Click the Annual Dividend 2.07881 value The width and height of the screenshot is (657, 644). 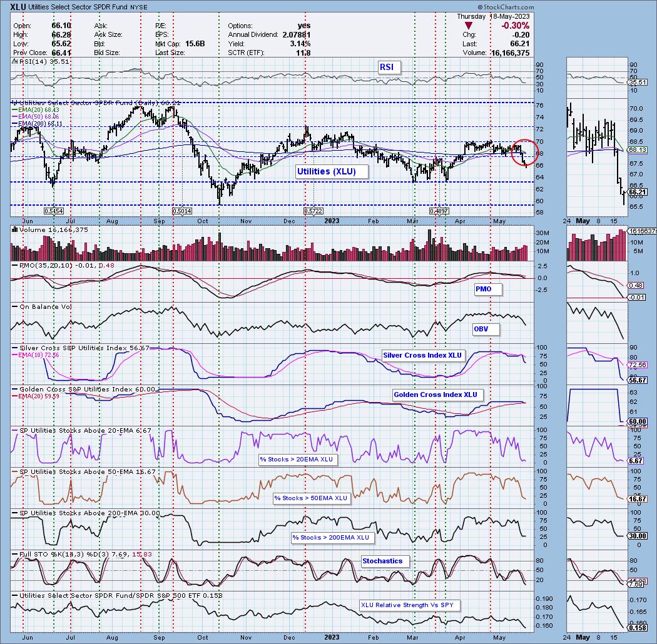click(297, 35)
